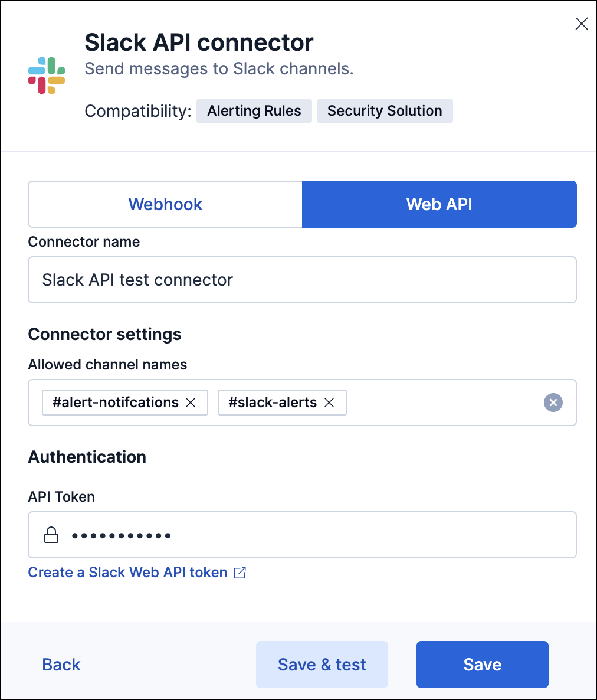This screenshot has height=700, width=597.
Task: Select the Web API tab
Action: coord(439,204)
